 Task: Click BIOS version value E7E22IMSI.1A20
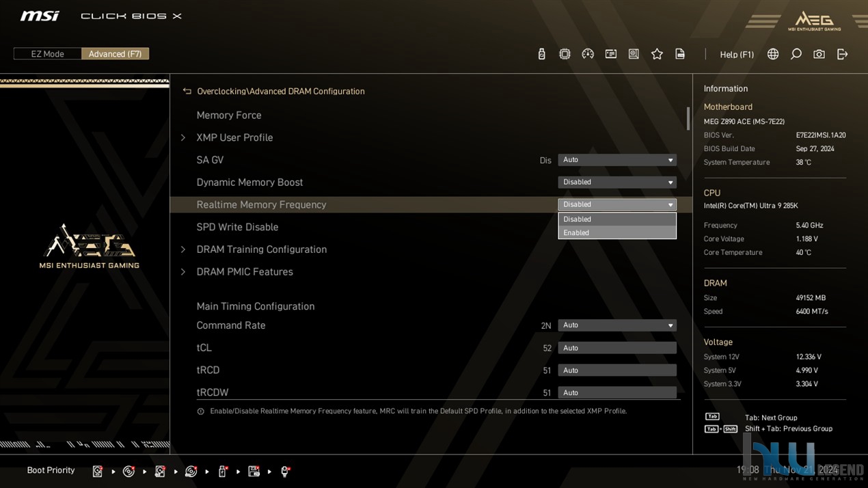(x=821, y=135)
